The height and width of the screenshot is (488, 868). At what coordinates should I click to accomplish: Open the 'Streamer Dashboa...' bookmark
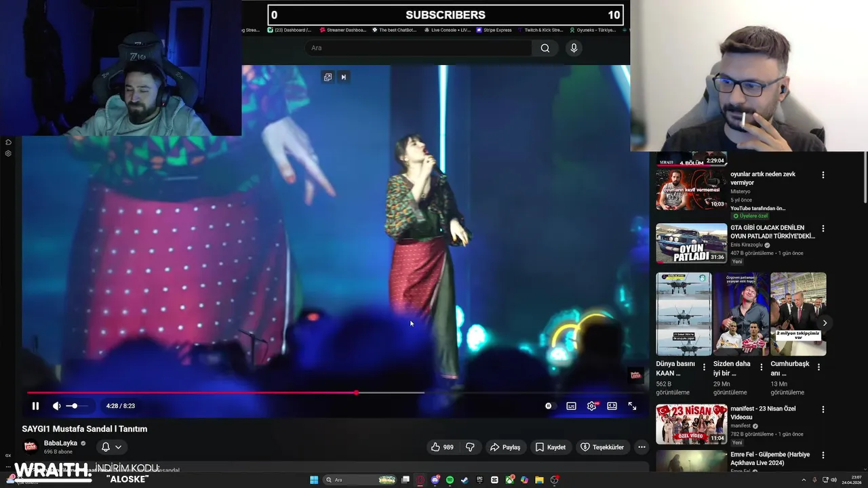(x=342, y=30)
